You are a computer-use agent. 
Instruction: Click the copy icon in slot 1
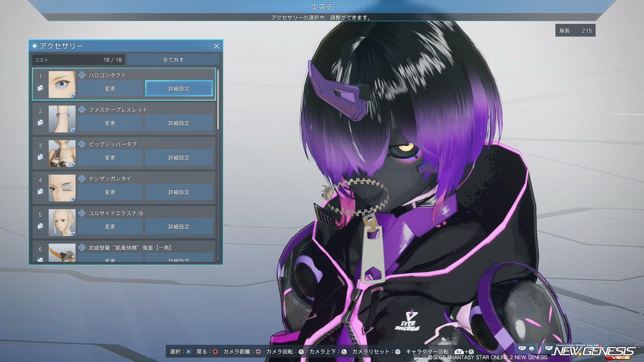pos(40,88)
